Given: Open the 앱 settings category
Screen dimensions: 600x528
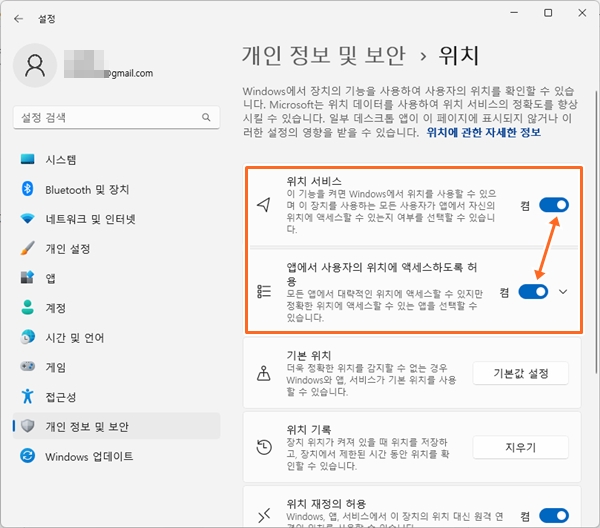Looking at the screenshot, I should coord(116,278).
